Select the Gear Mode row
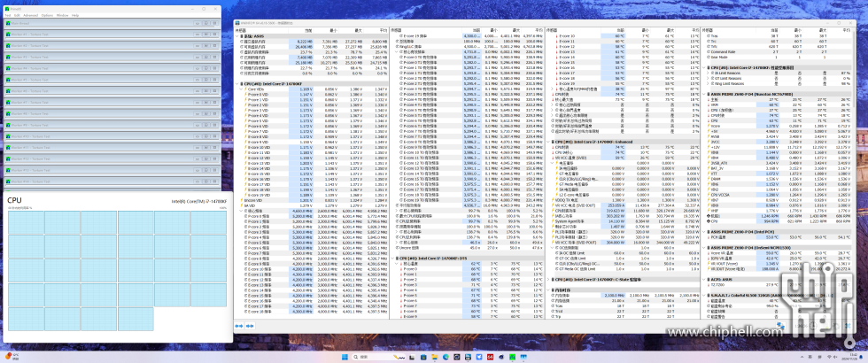 (x=779, y=57)
